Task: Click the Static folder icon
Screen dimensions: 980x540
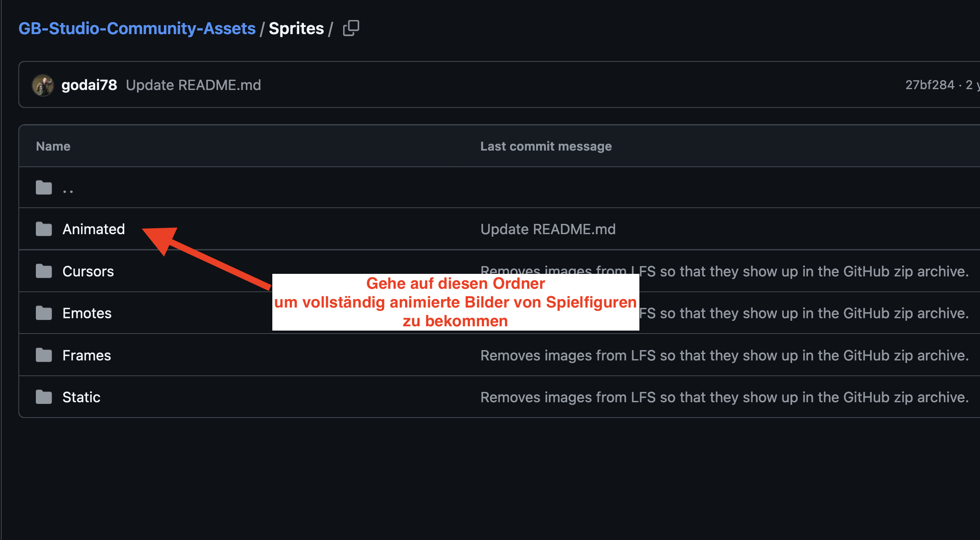Action: coord(44,397)
